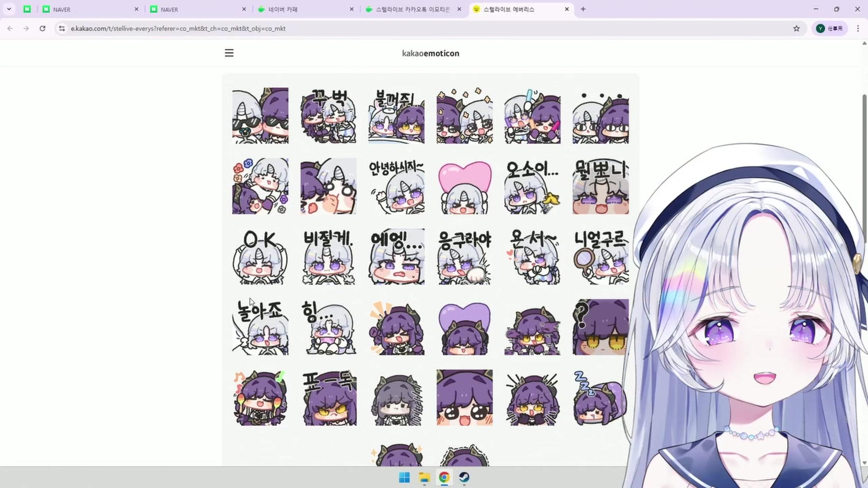Image resolution: width=868 pixels, height=488 pixels.
Task: Select the question mark purple-hair emoticon
Action: [601, 327]
